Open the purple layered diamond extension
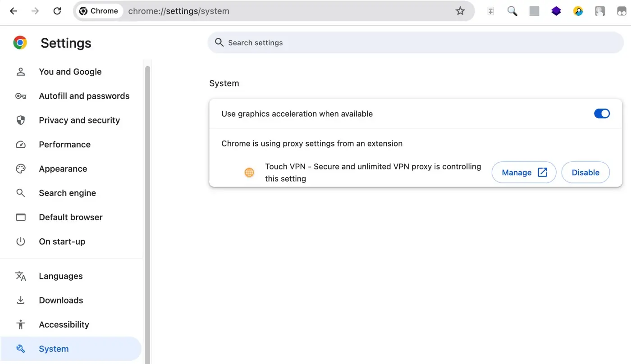The image size is (631, 364). pos(556,11)
